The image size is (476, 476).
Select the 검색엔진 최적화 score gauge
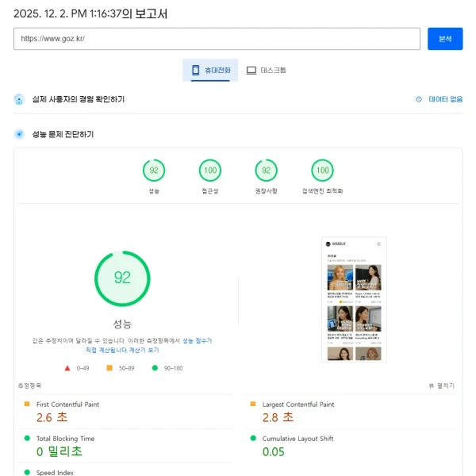click(321, 171)
